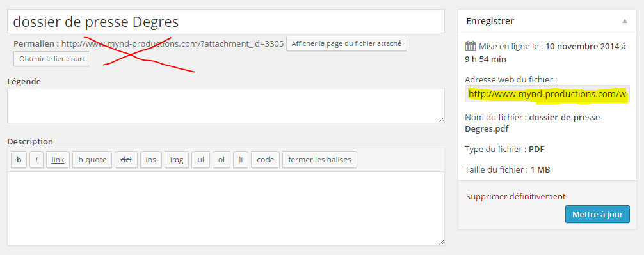Click the 'ol' ordered list quicktag
The width and height of the screenshot is (644, 255).
pyautogui.click(x=221, y=160)
